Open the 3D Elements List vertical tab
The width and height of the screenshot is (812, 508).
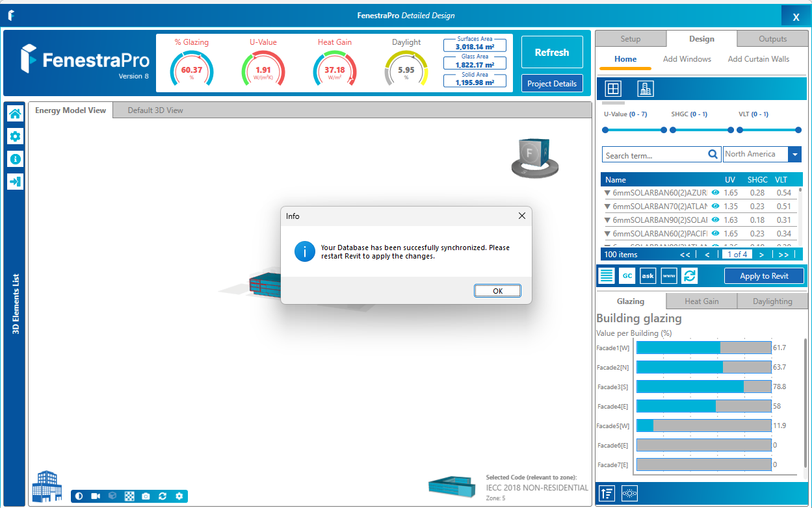point(16,303)
